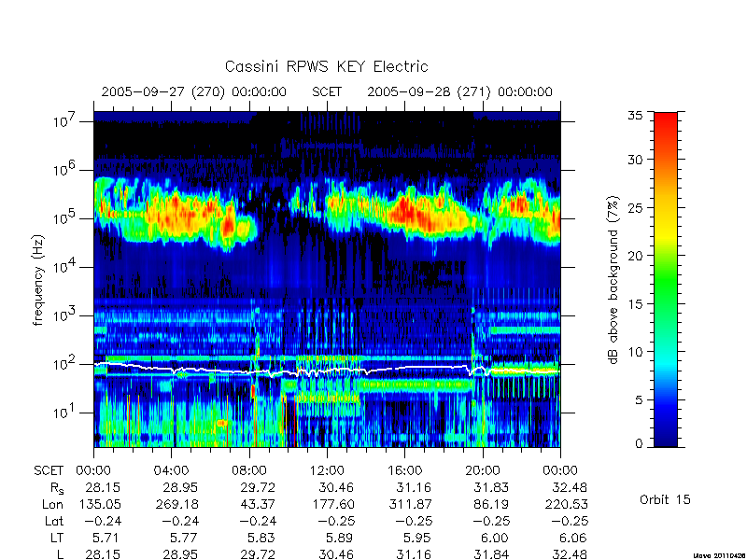
Task: Click the 10^4 frequency tick label
Action: point(65,267)
